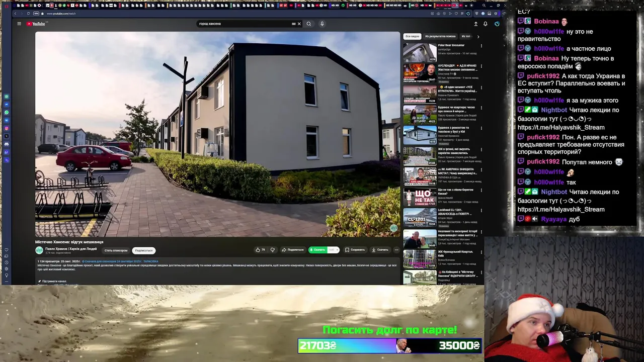Open the АУСЛЕНДЕР АД В ИРАНЕ video

click(x=420, y=73)
